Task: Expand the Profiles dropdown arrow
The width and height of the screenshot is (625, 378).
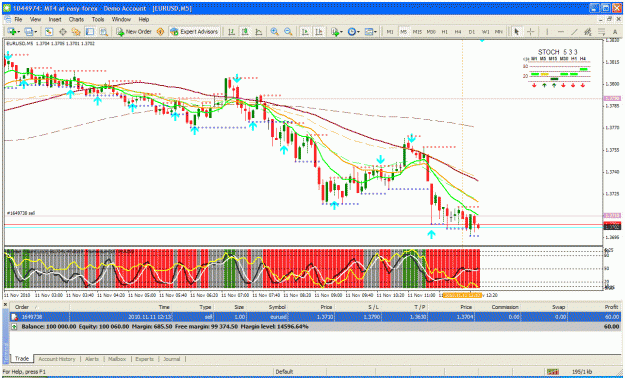Action: point(36,32)
